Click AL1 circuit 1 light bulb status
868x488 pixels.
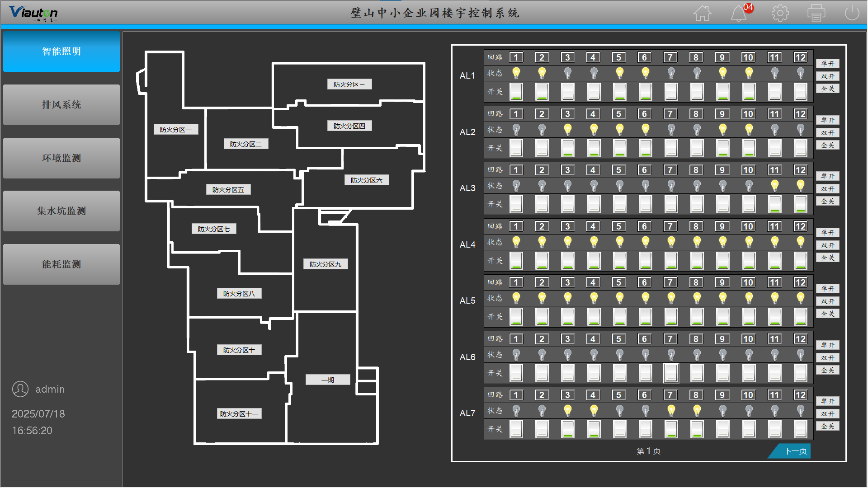(516, 73)
